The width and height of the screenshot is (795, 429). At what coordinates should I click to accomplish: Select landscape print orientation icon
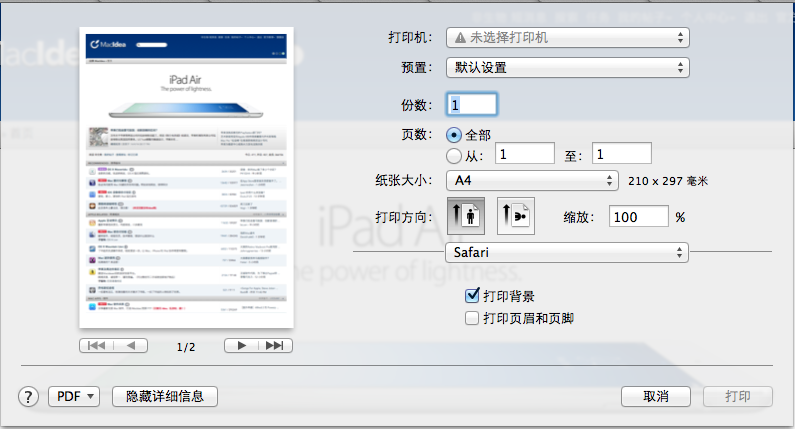(516, 216)
